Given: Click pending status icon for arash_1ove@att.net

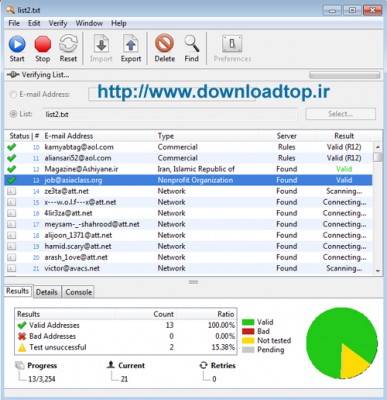Looking at the screenshot, I should (11, 257).
